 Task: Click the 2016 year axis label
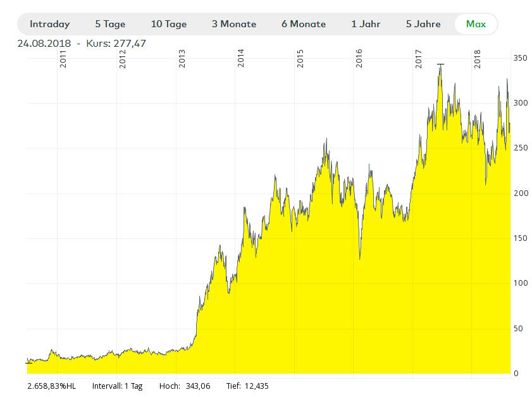(x=359, y=58)
